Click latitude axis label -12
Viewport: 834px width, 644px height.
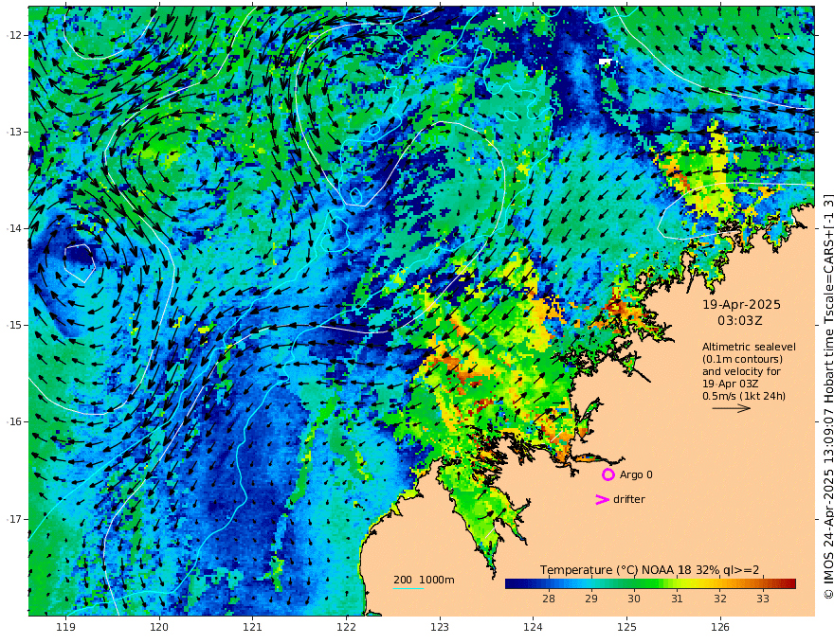(14, 35)
